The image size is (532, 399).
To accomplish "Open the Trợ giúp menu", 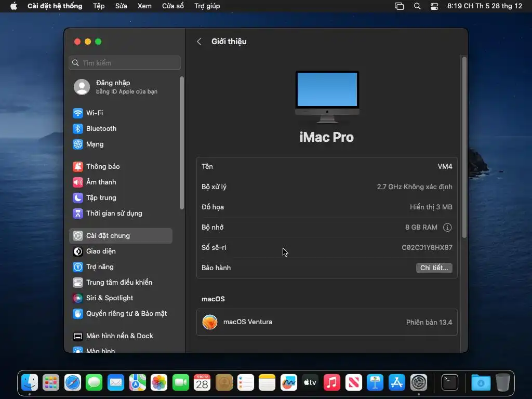I will pyautogui.click(x=207, y=6).
